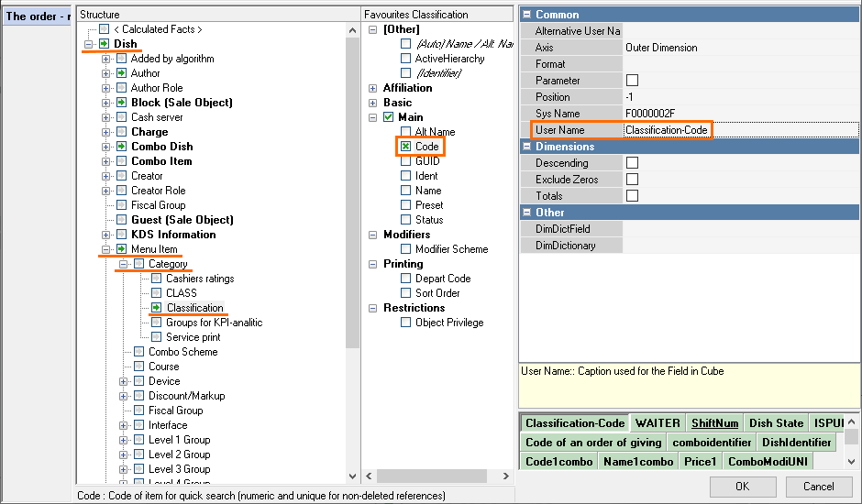Check the GUID checkbox
Viewport: 862px width, 504px height.
tap(405, 161)
